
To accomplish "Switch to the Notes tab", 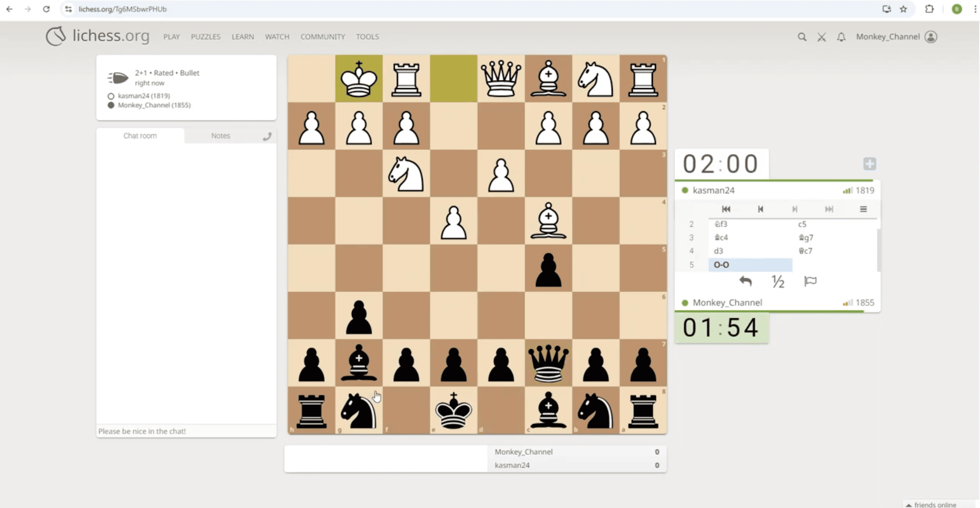I will [x=220, y=136].
